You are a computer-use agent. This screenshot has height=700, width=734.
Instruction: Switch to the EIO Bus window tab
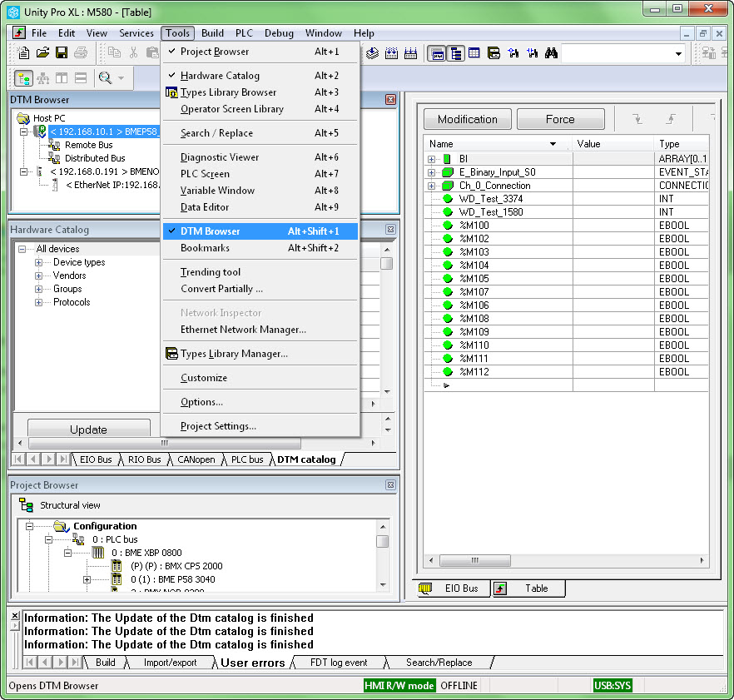pyautogui.click(x=452, y=588)
